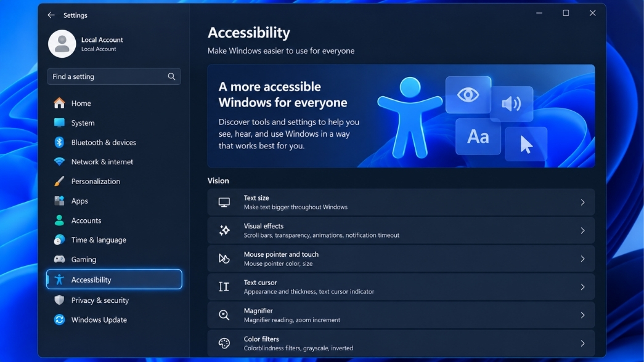Click the speaker tile in the banner

512,104
